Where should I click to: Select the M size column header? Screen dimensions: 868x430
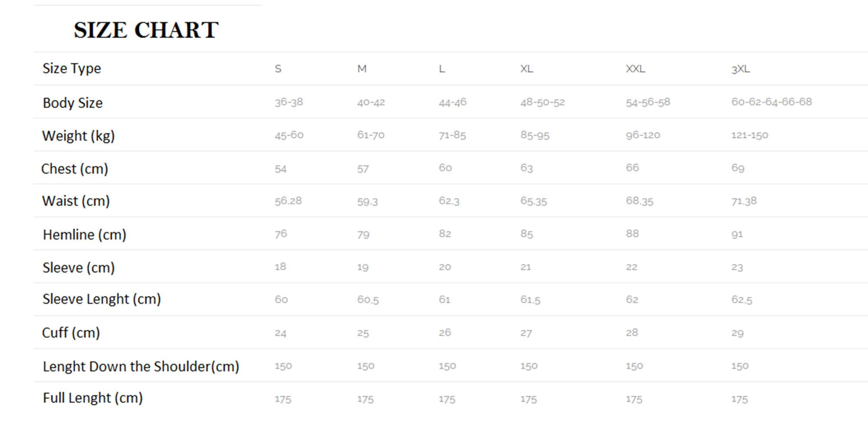(x=362, y=69)
